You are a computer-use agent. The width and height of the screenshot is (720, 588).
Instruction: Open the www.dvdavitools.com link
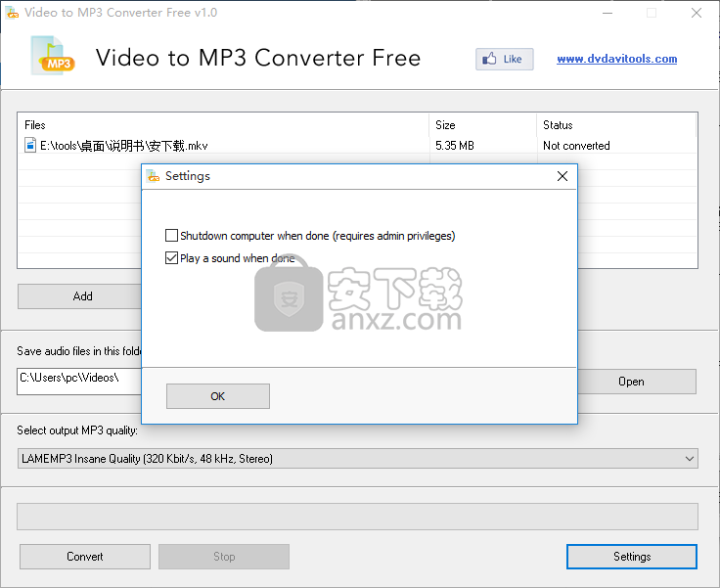(616, 59)
